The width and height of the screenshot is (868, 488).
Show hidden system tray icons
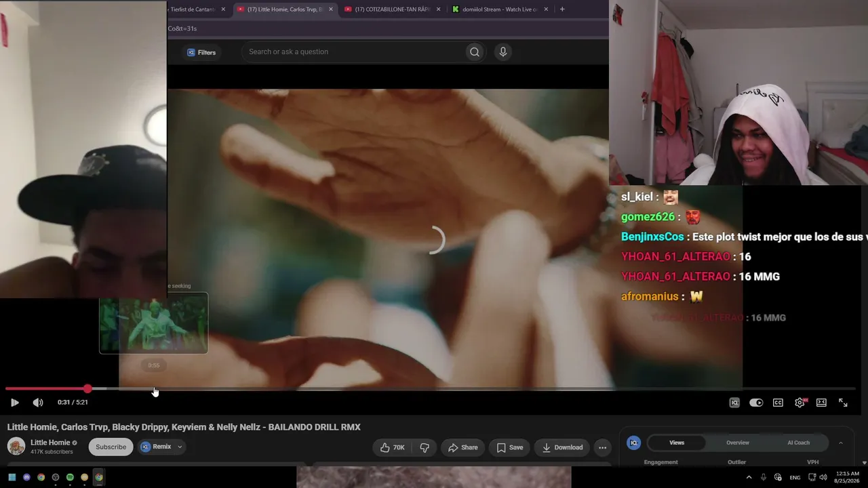[x=749, y=477]
